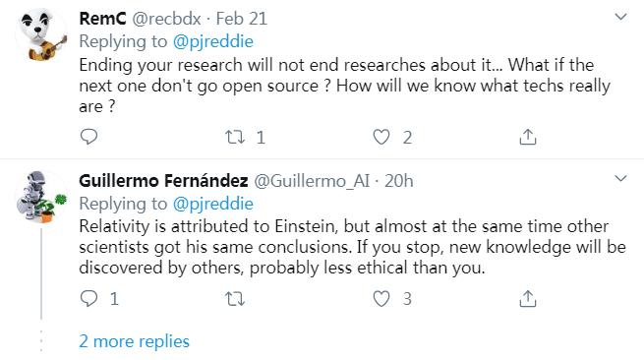This screenshot has height=360, width=644.
Task: Open RemC's dog avatar profile picture
Action: [41, 35]
